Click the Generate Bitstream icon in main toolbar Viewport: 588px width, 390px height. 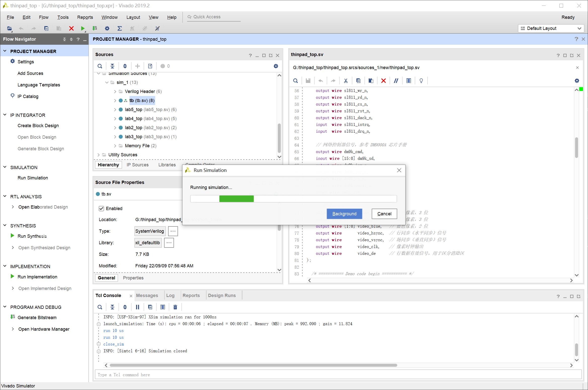point(95,28)
